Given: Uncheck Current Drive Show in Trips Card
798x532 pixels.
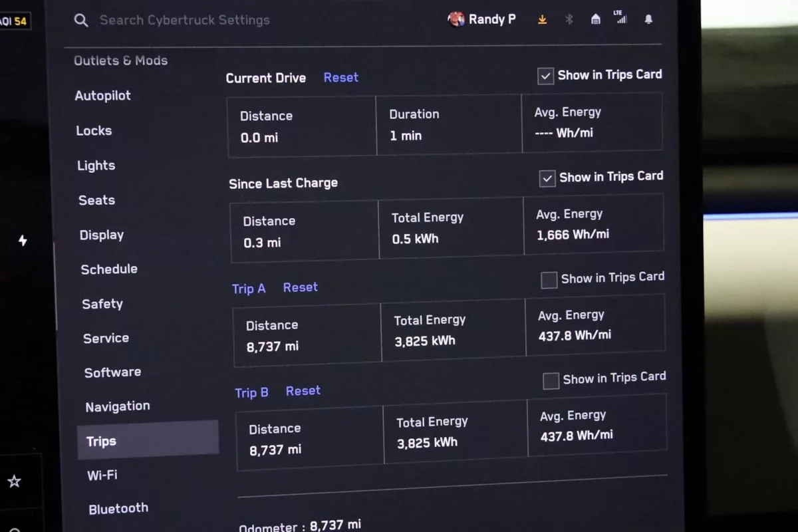Looking at the screenshot, I should click(545, 76).
